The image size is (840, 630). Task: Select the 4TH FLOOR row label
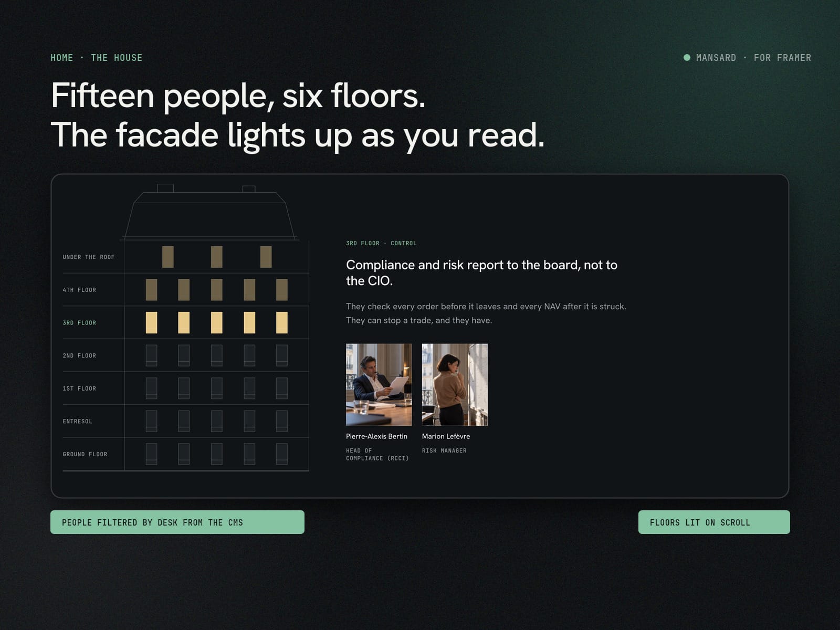click(79, 290)
